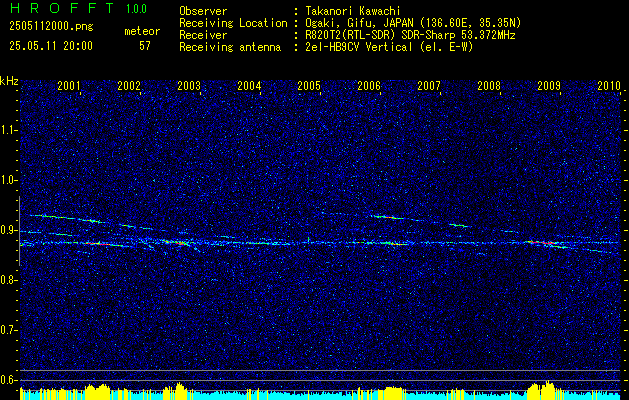629x400 pixels.
Task: Click the version number 1.0.0
Action: [x=136, y=8]
